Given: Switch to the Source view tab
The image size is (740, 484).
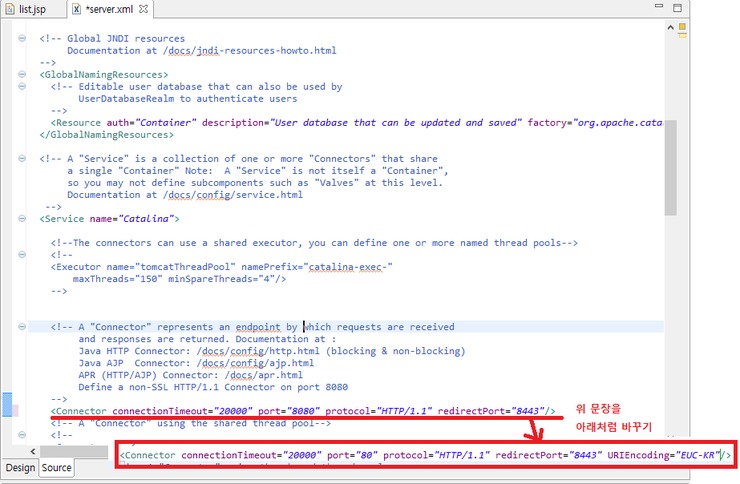Looking at the screenshot, I should click(56, 467).
